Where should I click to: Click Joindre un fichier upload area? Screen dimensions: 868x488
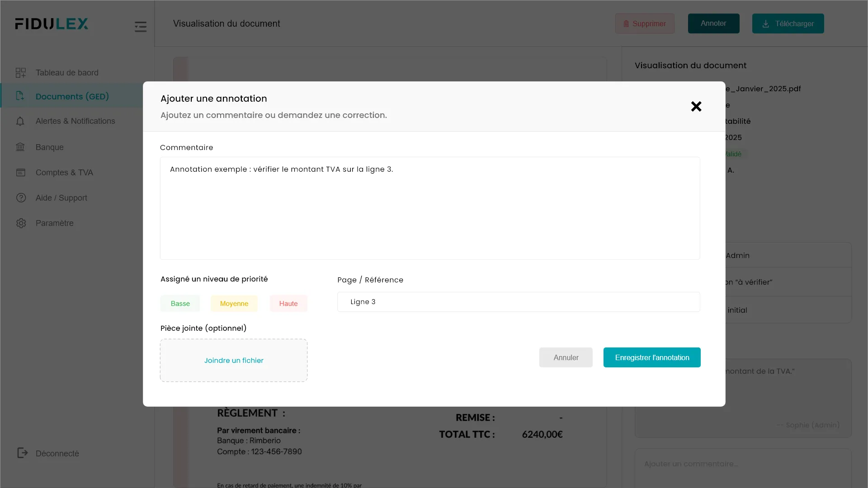click(x=234, y=361)
